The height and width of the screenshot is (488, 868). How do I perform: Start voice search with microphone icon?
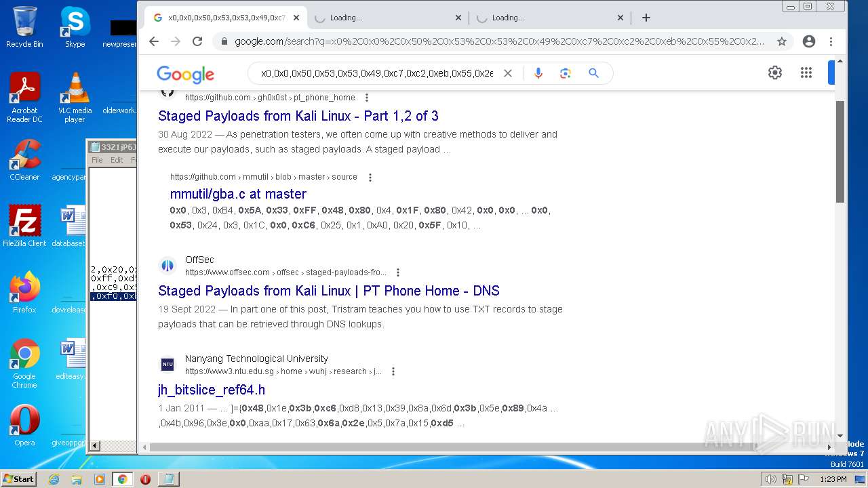click(x=538, y=73)
